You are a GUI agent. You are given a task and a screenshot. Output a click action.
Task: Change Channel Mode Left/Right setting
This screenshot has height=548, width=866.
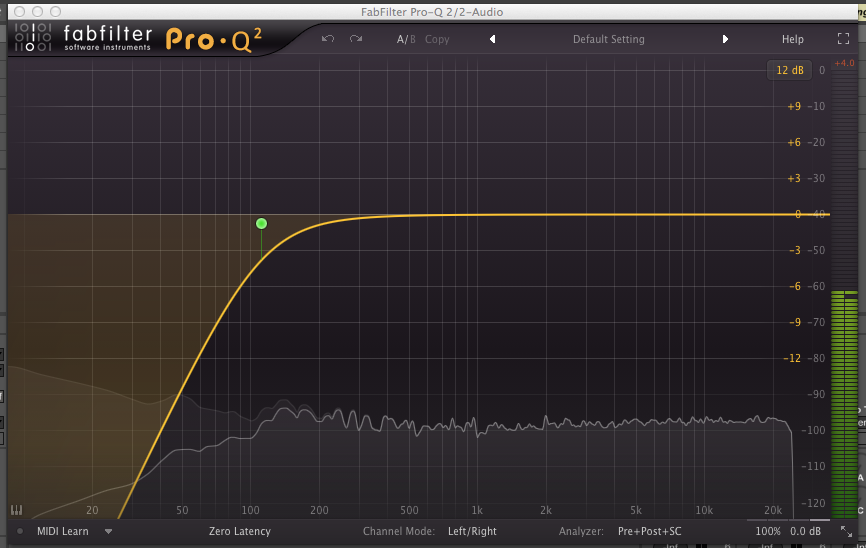coord(472,531)
